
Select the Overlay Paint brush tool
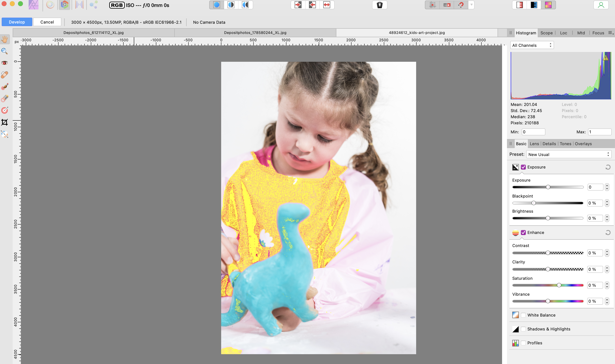click(5, 86)
